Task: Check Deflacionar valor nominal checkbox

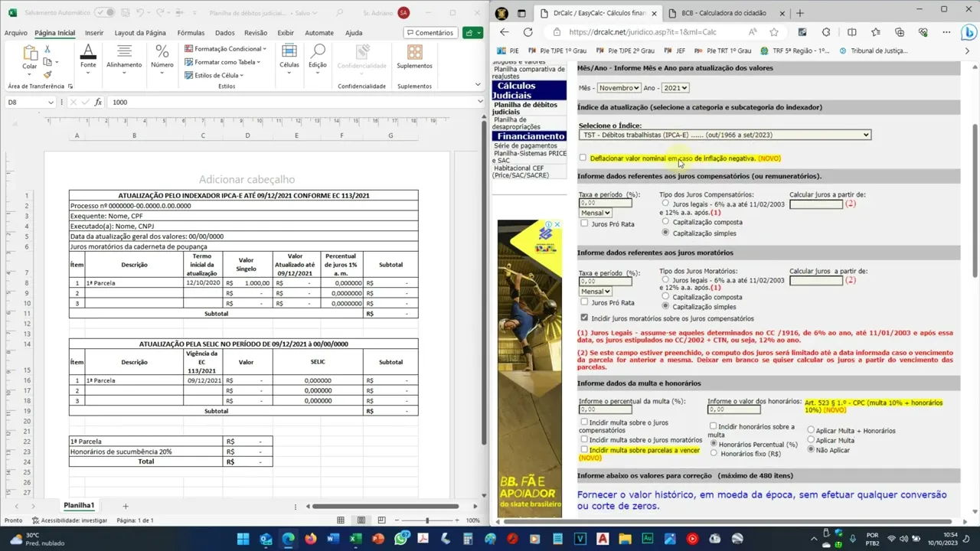Action: [x=583, y=158]
